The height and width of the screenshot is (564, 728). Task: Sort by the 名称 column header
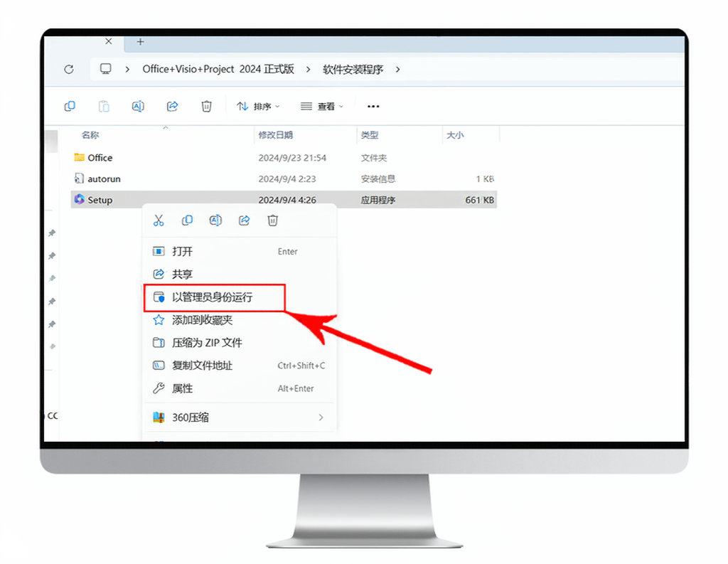pos(90,134)
